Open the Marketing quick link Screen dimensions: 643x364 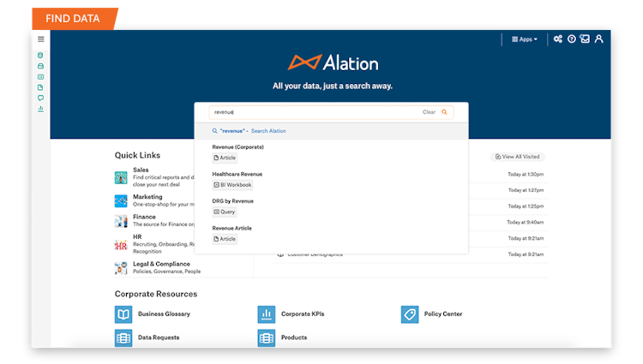[147, 197]
